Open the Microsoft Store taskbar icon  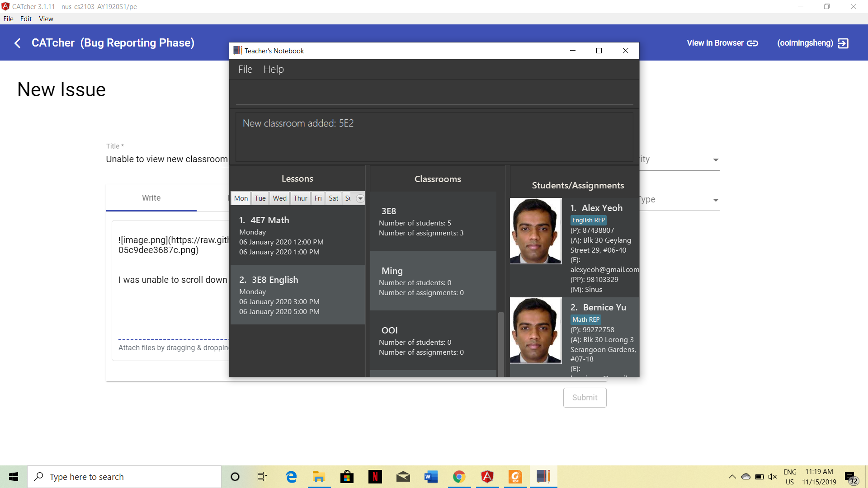pyautogui.click(x=347, y=477)
